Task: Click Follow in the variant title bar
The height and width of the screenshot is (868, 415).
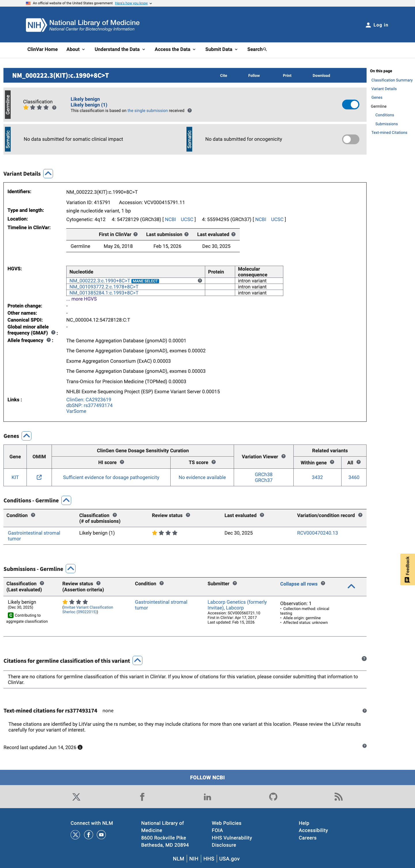Action: (x=254, y=76)
